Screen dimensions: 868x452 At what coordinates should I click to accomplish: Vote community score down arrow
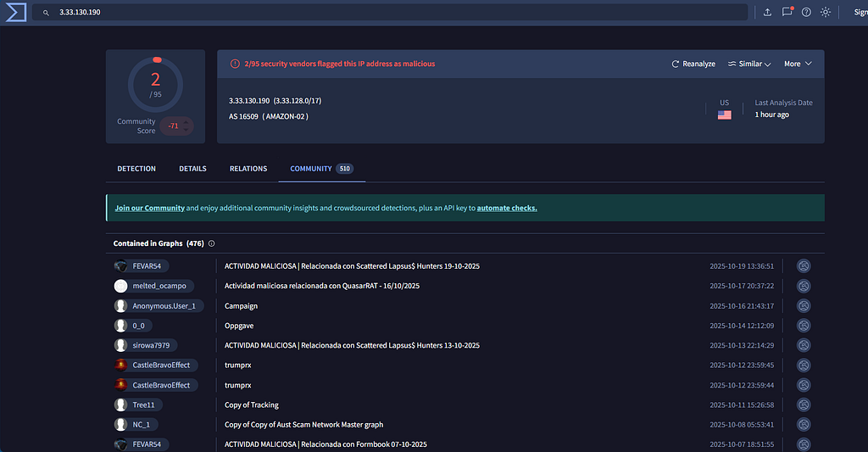(186, 130)
